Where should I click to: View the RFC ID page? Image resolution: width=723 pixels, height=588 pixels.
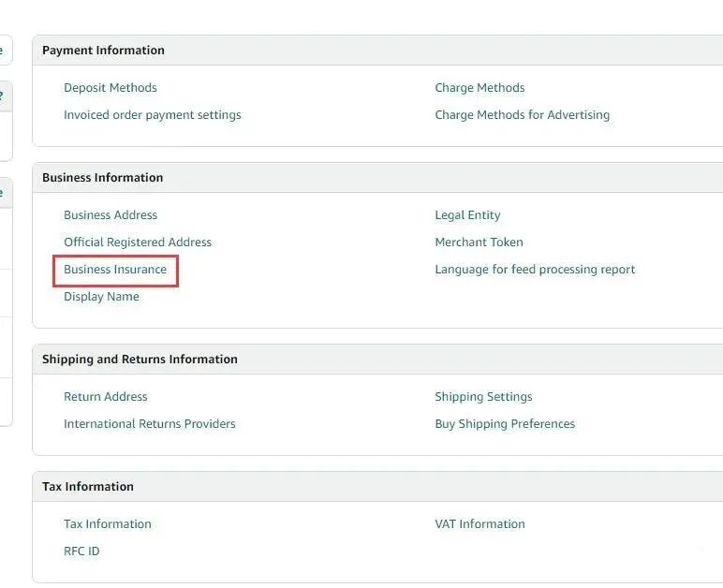pos(81,551)
